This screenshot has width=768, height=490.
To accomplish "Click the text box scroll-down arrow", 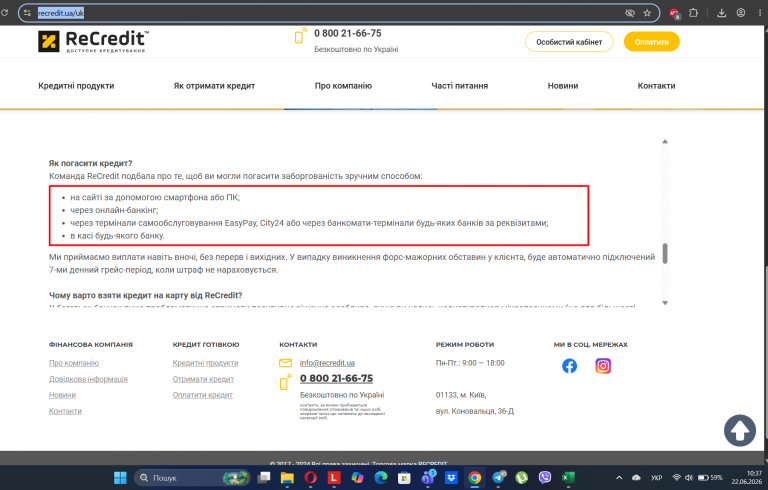I will tap(665, 303).
